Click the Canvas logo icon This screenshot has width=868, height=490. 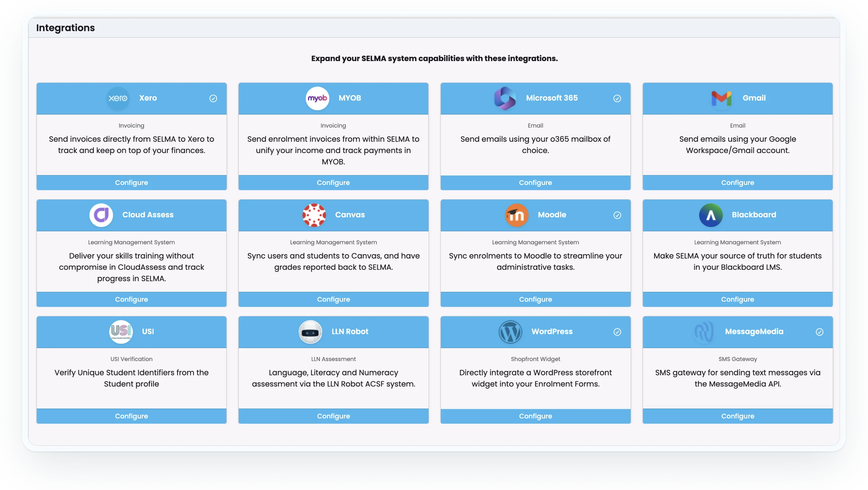(x=314, y=215)
